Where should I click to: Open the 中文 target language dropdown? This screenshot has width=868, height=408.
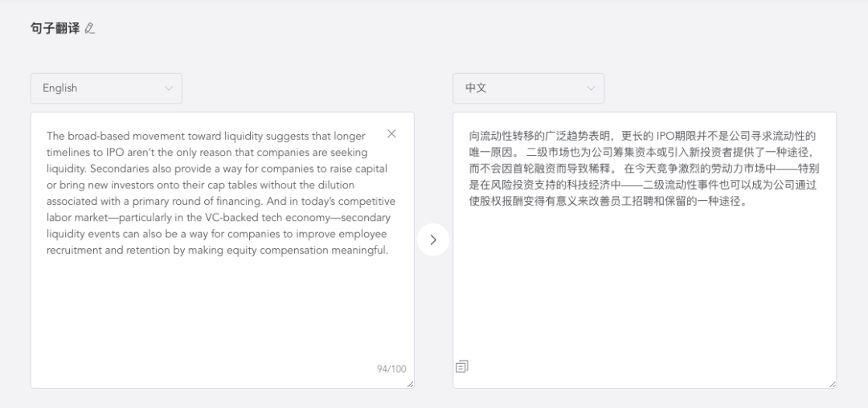pyautogui.click(x=528, y=88)
